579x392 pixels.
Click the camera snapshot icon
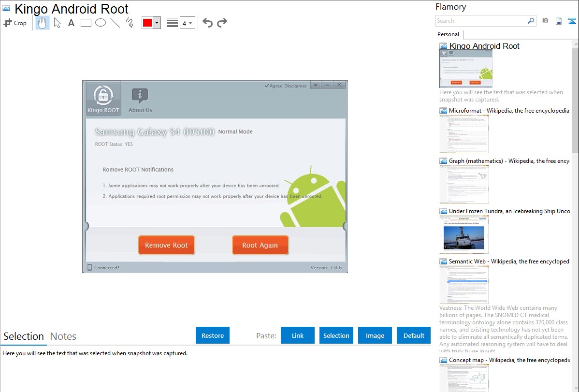545,21
